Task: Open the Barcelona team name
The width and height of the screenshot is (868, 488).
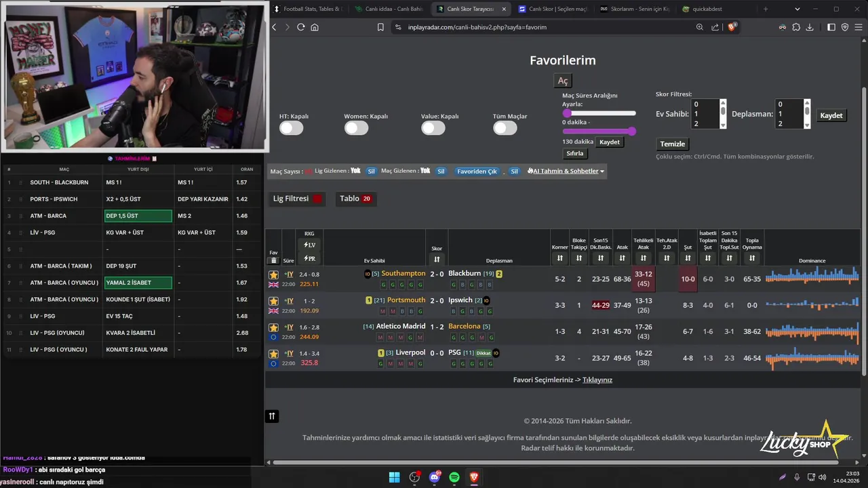Action: [465, 327]
